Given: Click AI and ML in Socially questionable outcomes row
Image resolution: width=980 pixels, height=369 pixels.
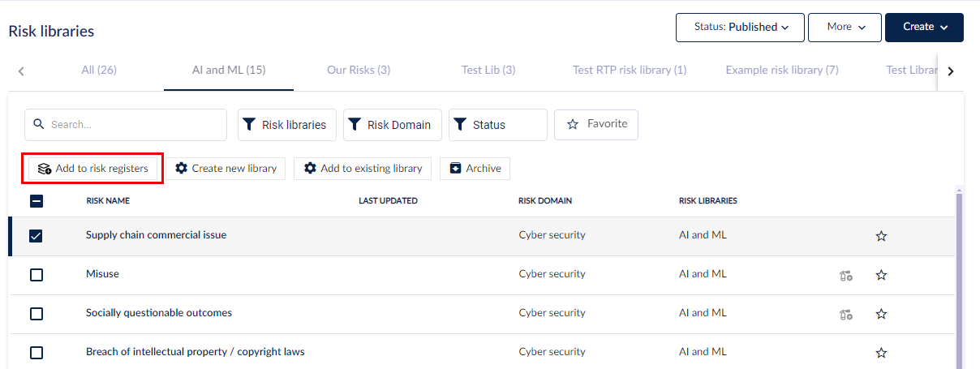Looking at the screenshot, I should pyautogui.click(x=703, y=313).
